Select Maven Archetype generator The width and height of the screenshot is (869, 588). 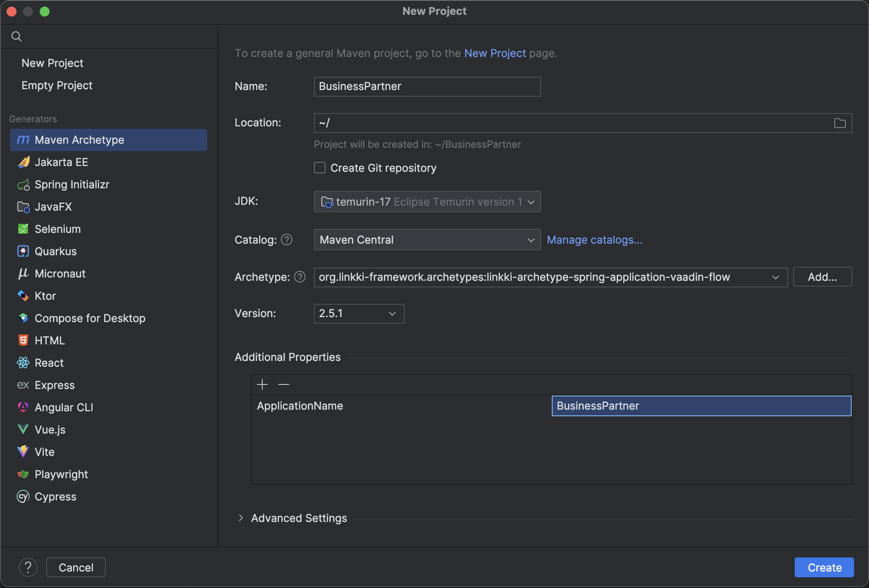109,140
